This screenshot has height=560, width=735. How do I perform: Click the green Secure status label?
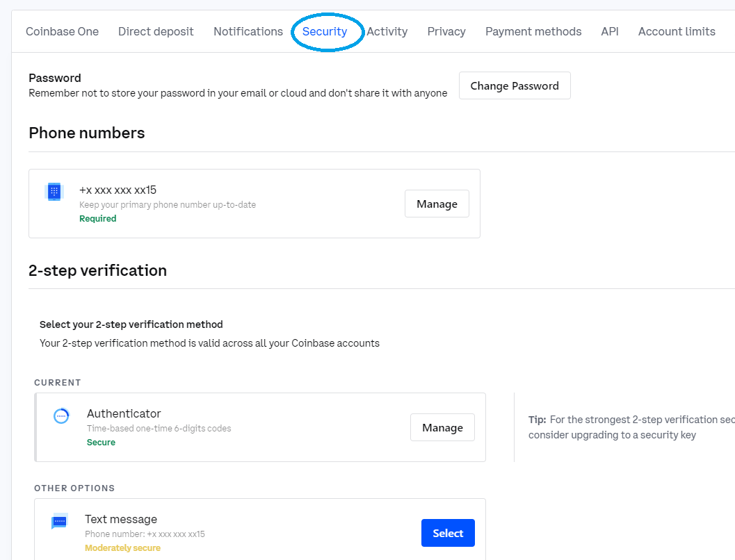click(x=101, y=443)
